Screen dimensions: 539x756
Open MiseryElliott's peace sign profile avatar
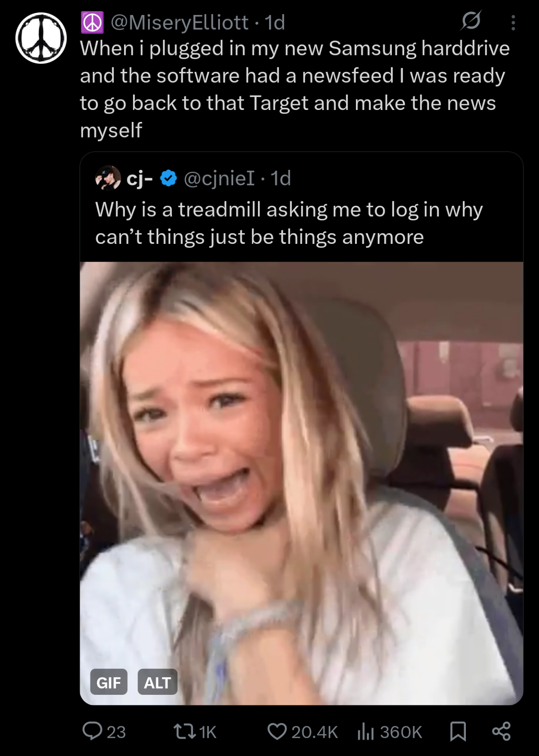point(41,38)
